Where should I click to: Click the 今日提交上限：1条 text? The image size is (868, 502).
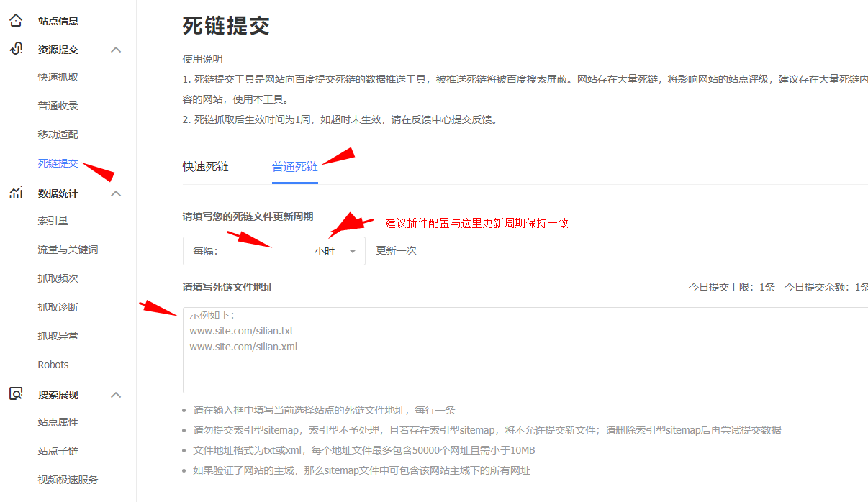point(732,287)
